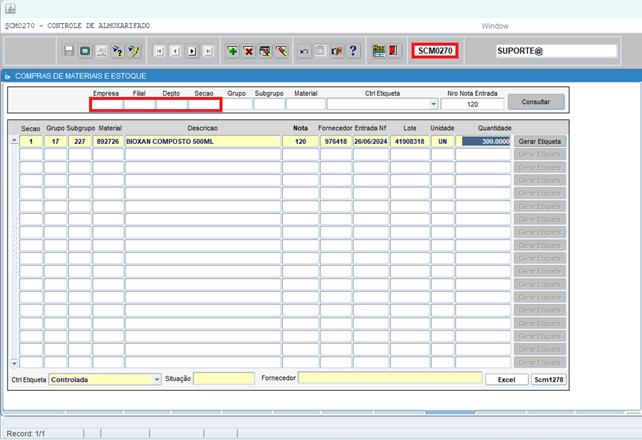Select Material cell 892726

click(108, 141)
